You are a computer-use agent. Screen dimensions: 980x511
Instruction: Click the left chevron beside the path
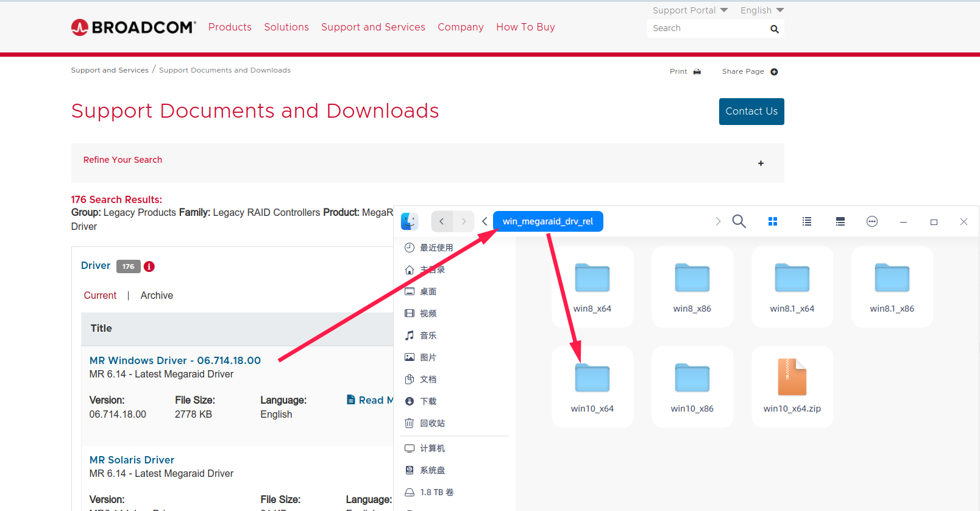tap(485, 221)
